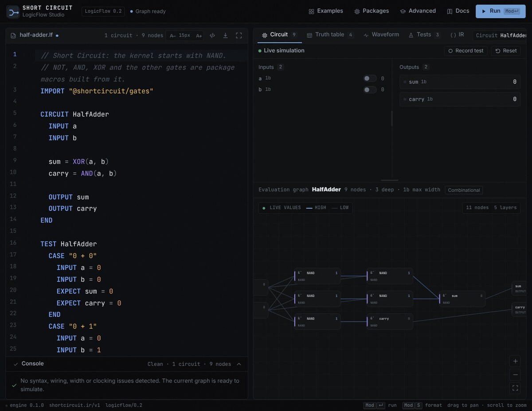
Task: Select the sum NAND node in graph
Action: (462, 299)
